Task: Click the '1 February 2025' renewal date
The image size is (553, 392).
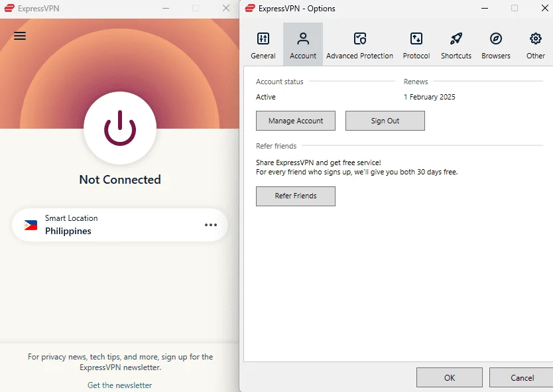Action: tap(429, 97)
